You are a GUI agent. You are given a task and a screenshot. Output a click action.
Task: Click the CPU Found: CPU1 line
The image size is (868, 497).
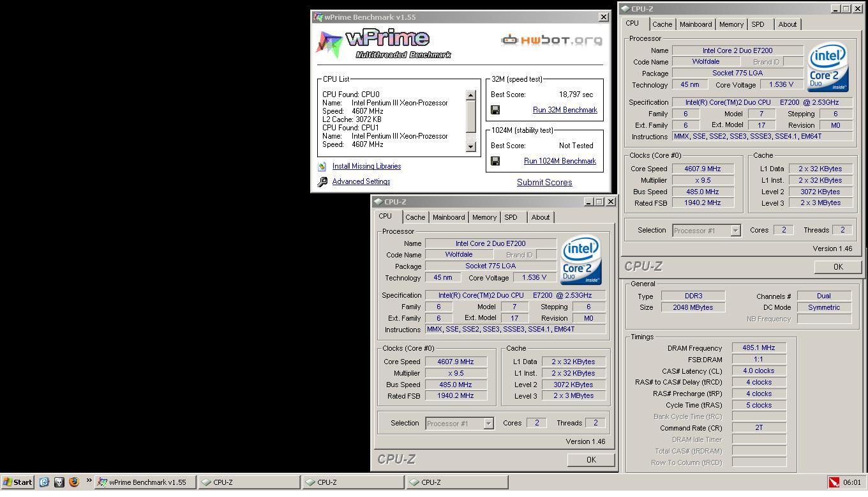350,128
